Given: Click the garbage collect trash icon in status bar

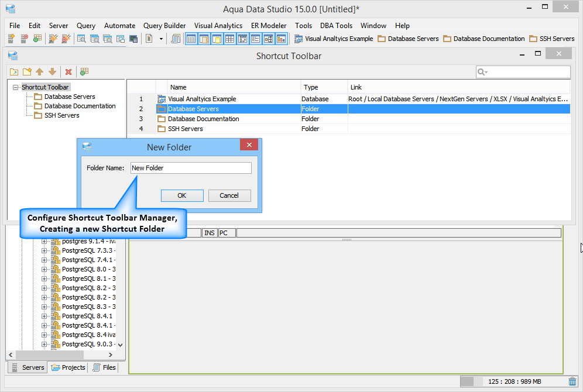Looking at the screenshot, I should coord(572,381).
